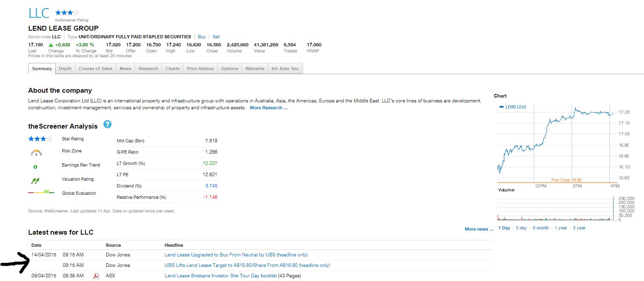Click the Sell link
Screen dimensions: 644x281
(216, 37)
